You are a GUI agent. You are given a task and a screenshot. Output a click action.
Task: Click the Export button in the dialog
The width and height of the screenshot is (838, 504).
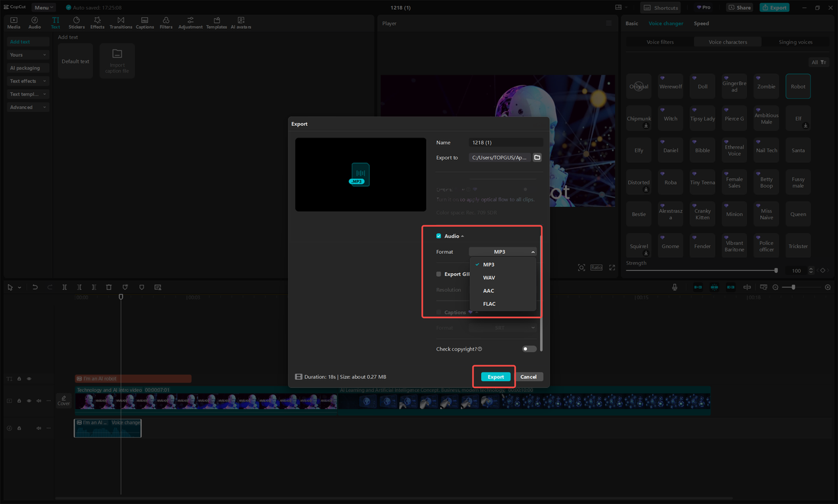(x=494, y=376)
